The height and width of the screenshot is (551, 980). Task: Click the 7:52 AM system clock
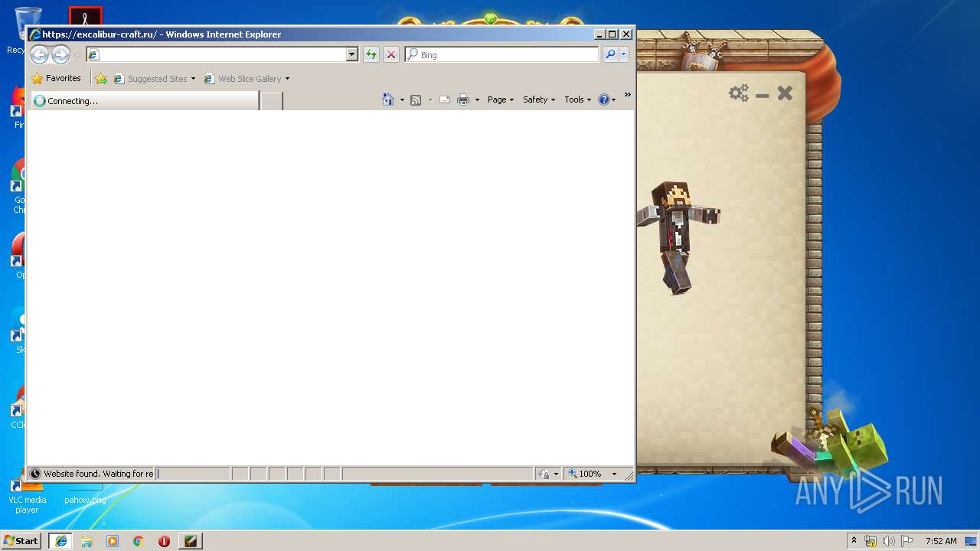(941, 541)
